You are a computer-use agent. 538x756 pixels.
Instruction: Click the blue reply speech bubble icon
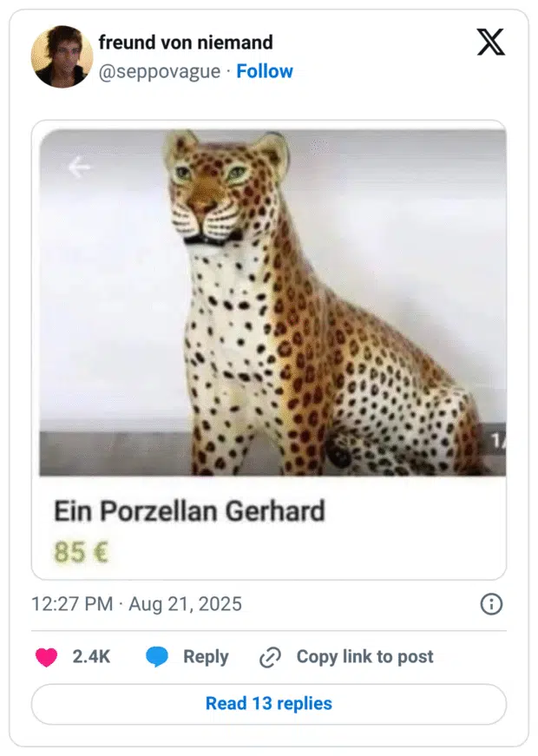click(x=157, y=657)
